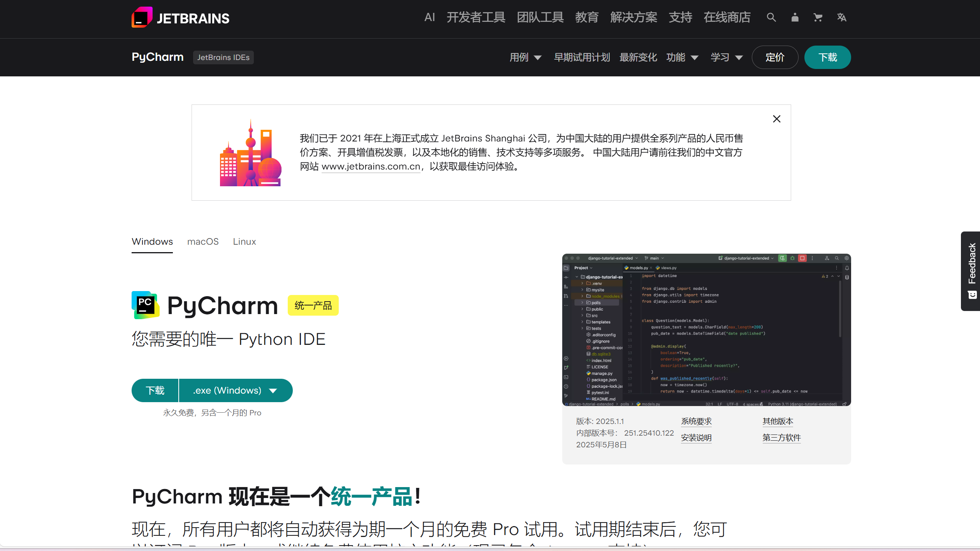980x551 pixels.
Task: Expand the 学习 dropdown menu
Action: click(727, 58)
